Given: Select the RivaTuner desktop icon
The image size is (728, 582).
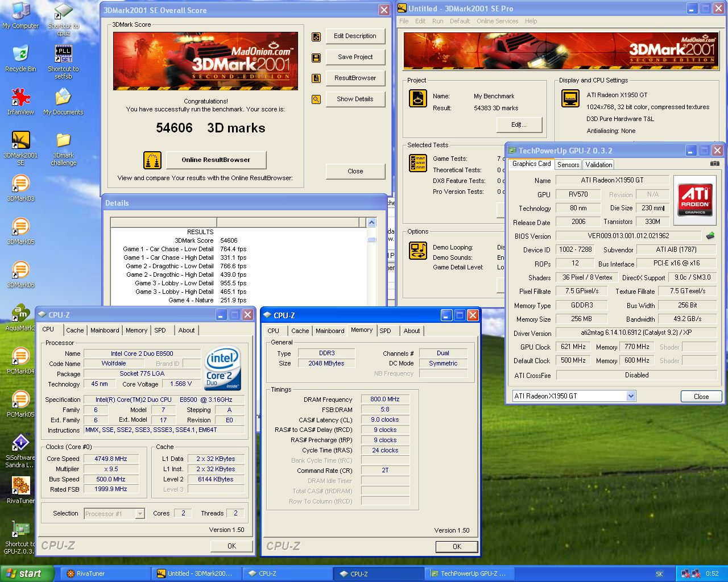Looking at the screenshot, I should 20,490.
